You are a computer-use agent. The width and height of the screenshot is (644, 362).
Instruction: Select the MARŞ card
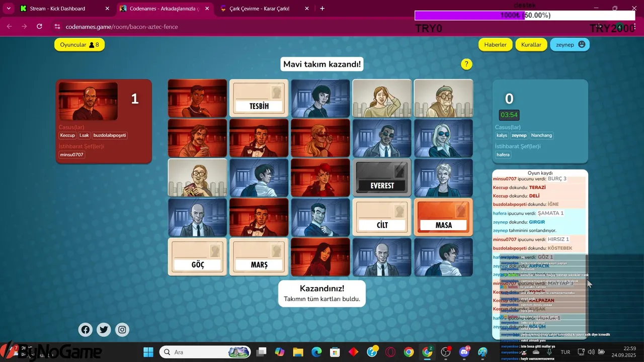[259, 257]
